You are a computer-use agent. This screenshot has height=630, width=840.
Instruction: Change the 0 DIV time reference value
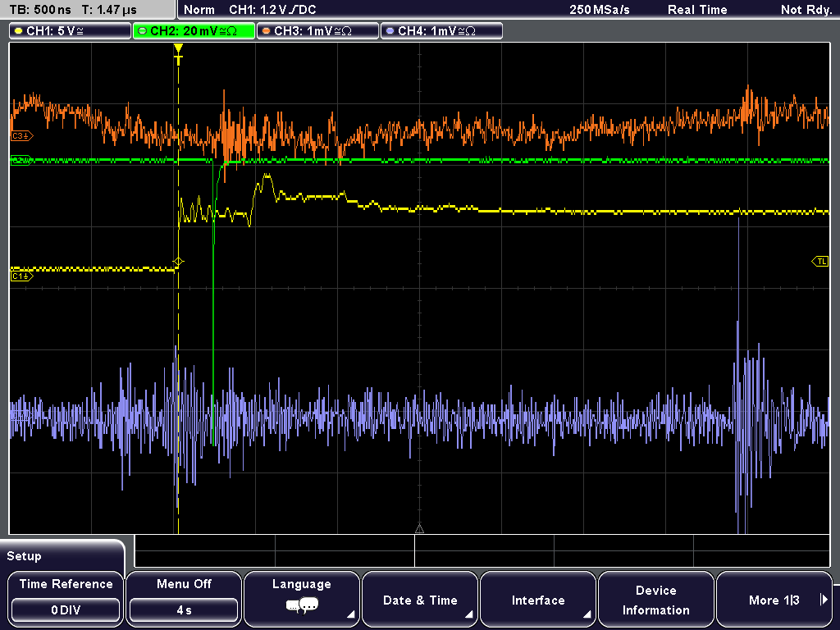tap(66, 610)
